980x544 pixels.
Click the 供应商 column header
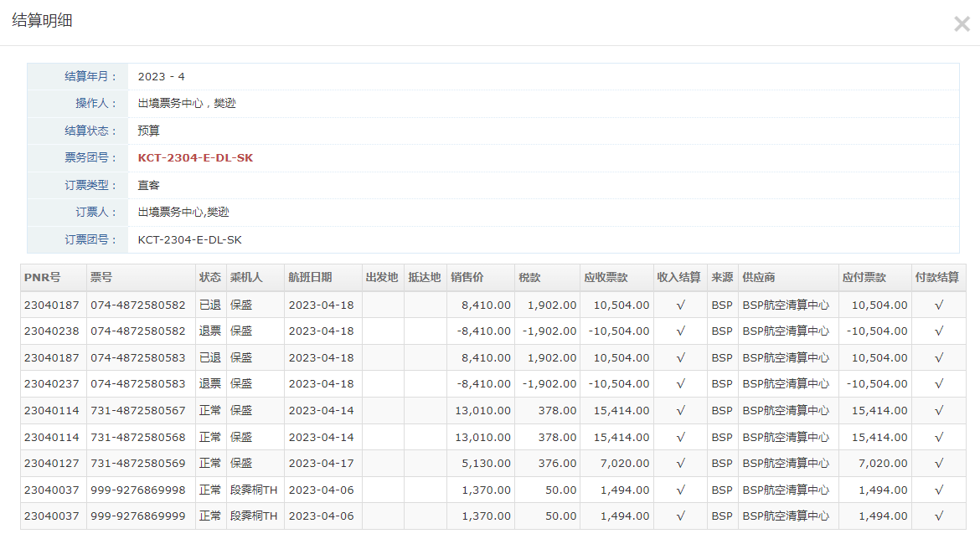758,278
